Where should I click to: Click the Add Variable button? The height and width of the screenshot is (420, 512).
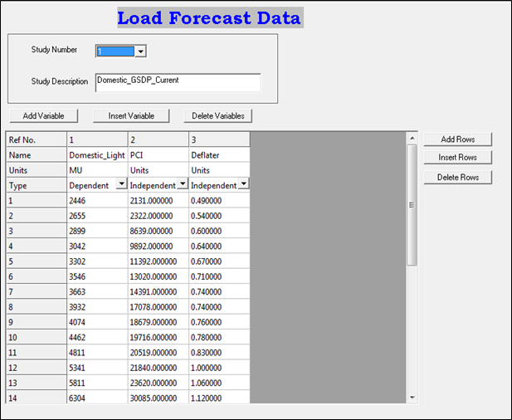coord(44,116)
